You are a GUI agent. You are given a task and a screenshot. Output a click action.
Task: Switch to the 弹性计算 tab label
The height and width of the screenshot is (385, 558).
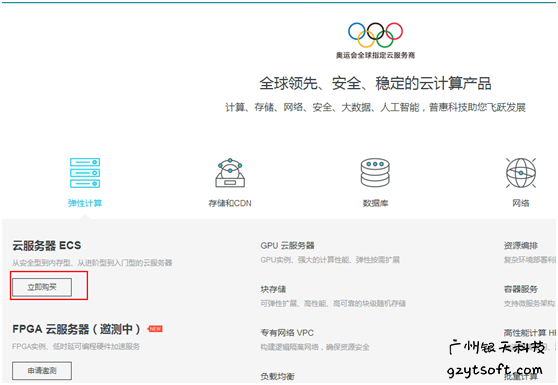pos(85,203)
